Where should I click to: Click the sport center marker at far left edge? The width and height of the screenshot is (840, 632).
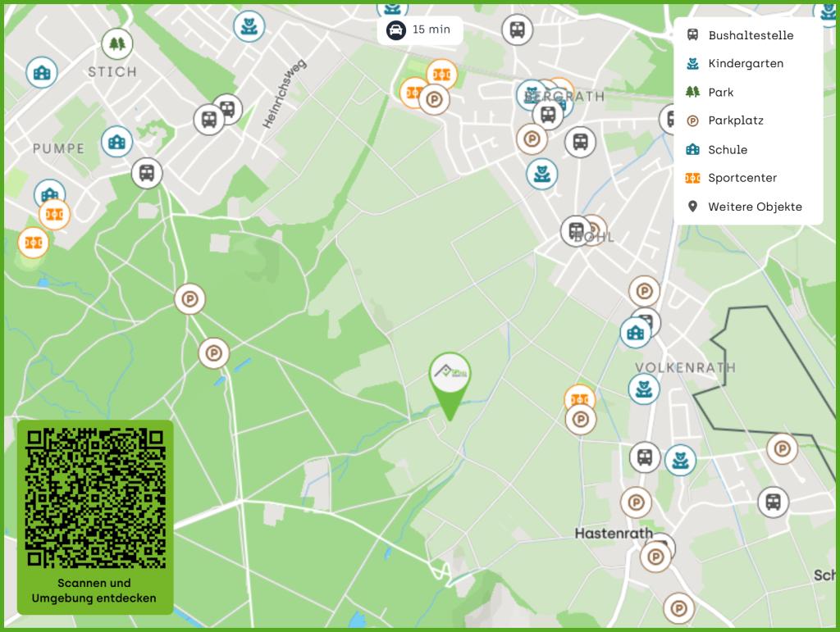pos(33,243)
